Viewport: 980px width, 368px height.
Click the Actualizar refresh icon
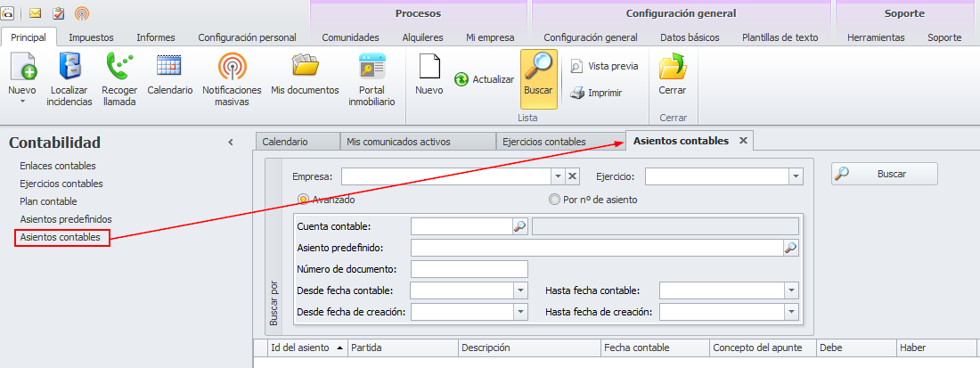coord(461,79)
